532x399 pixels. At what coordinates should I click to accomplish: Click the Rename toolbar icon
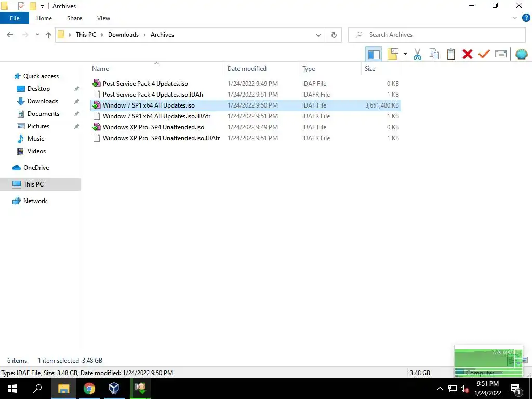(501, 54)
